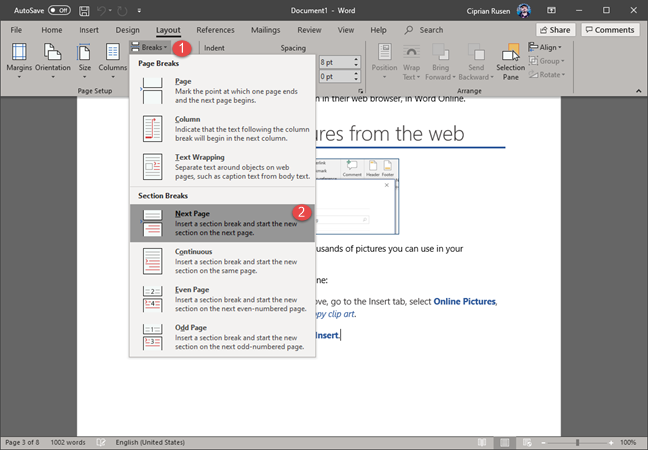Insert Even Page section break
Image resolution: width=648 pixels, height=450 pixels.
(x=222, y=299)
